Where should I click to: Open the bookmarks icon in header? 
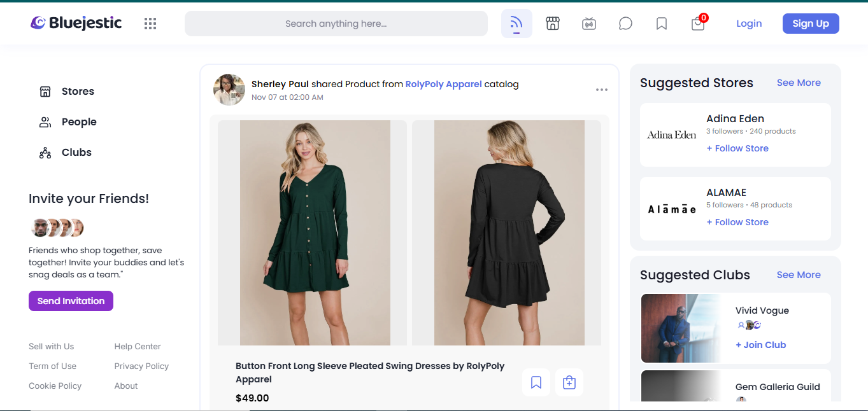coord(662,24)
